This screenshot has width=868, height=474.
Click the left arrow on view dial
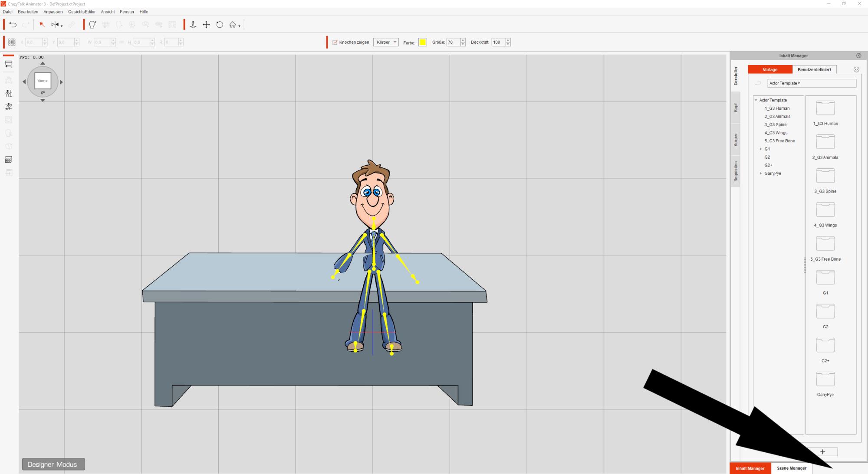pyautogui.click(x=24, y=82)
